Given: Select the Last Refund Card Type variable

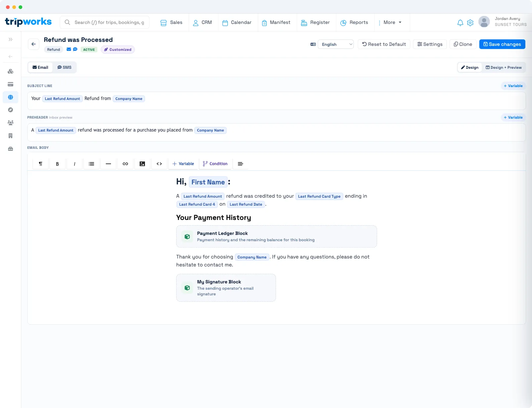Looking at the screenshot, I should click(319, 196).
